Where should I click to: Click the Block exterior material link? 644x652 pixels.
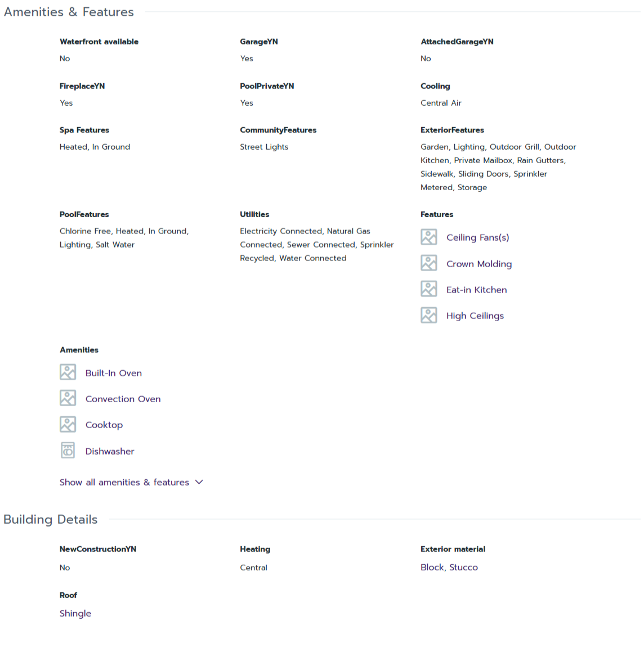pyautogui.click(x=432, y=567)
